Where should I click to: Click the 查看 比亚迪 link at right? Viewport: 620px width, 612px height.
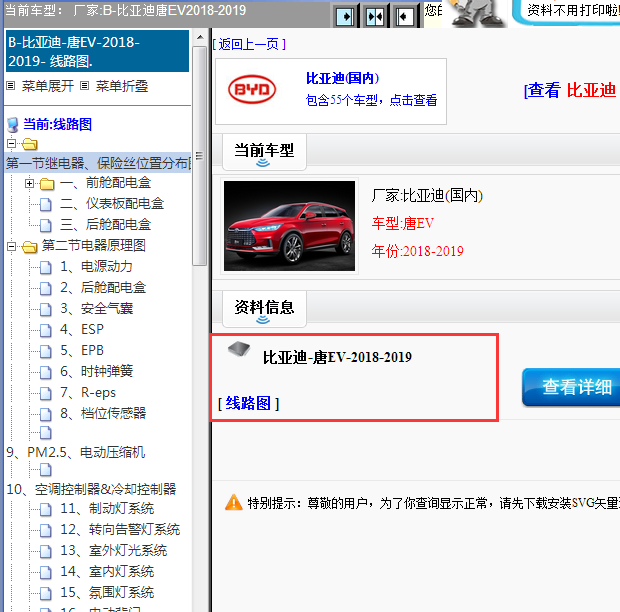point(571,90)
